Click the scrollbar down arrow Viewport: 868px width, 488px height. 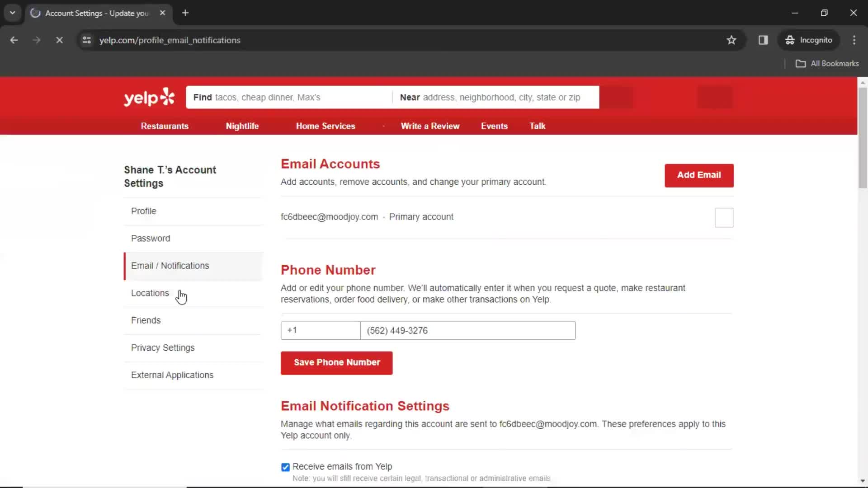[x=863, y=481]
